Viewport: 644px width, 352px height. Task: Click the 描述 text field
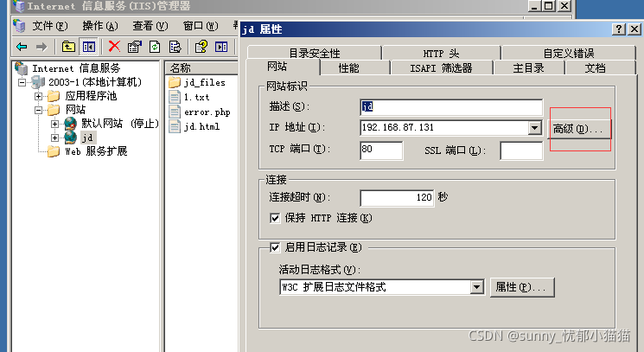point(451,107)
